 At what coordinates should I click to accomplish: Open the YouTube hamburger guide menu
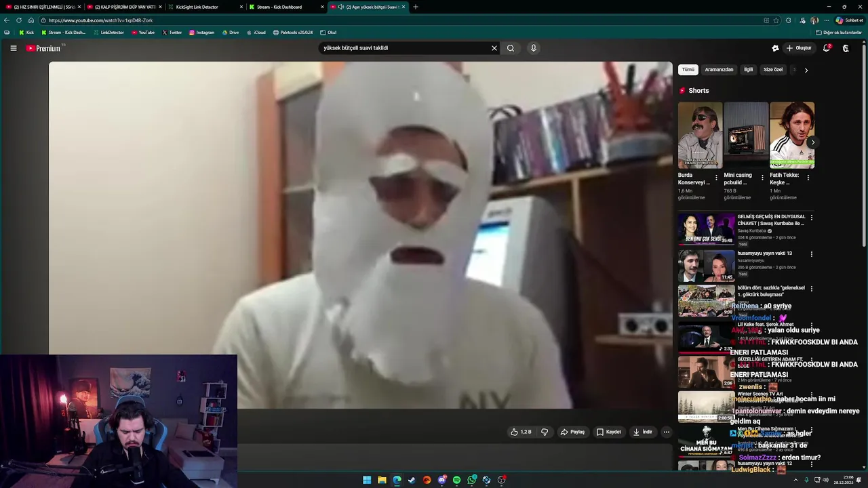(13, 48)
